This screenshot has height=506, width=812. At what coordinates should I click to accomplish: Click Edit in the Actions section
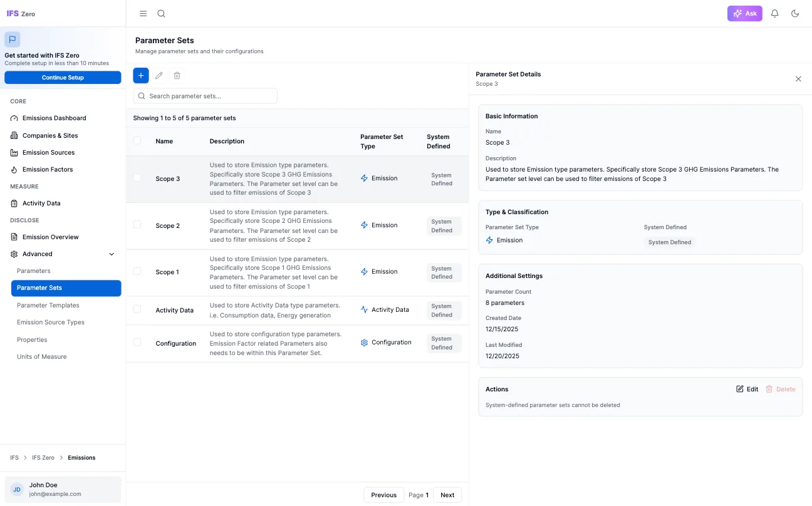tap(747, 390)
